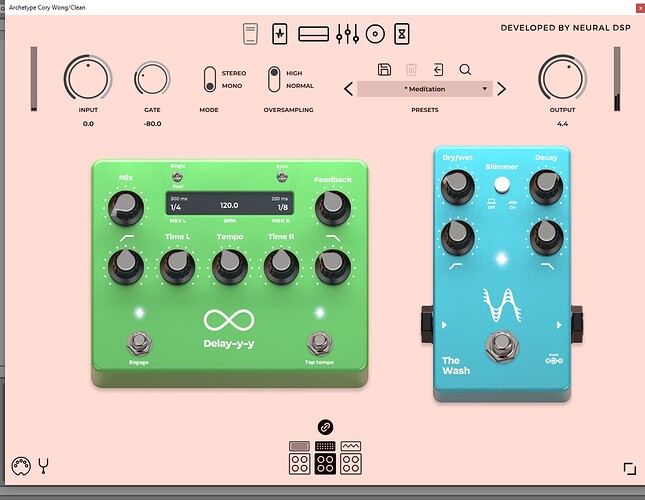
Task: Click the 120.0 BPM display on delay pedal
Action: [x=230, y=204]
